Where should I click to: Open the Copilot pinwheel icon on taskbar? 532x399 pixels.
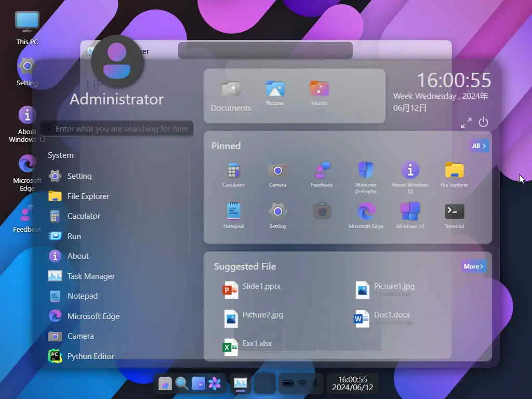point(215,384)
